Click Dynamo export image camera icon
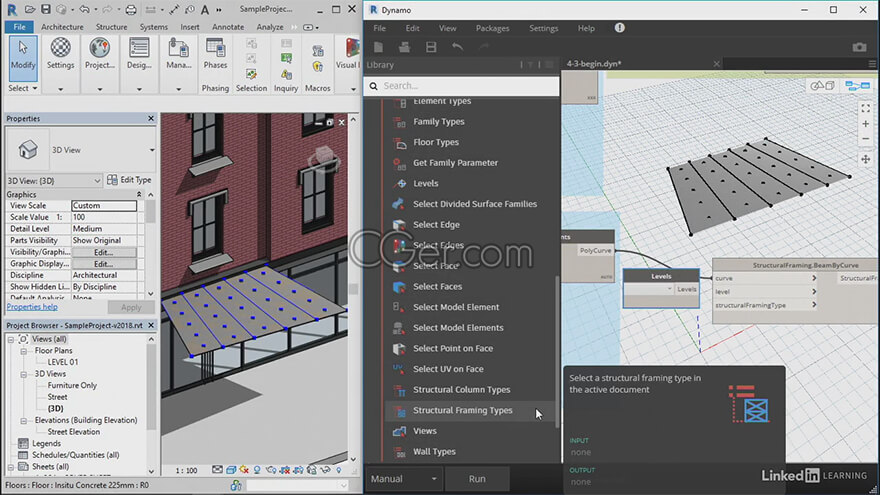 pyautogui.click(x=859, y=47)
